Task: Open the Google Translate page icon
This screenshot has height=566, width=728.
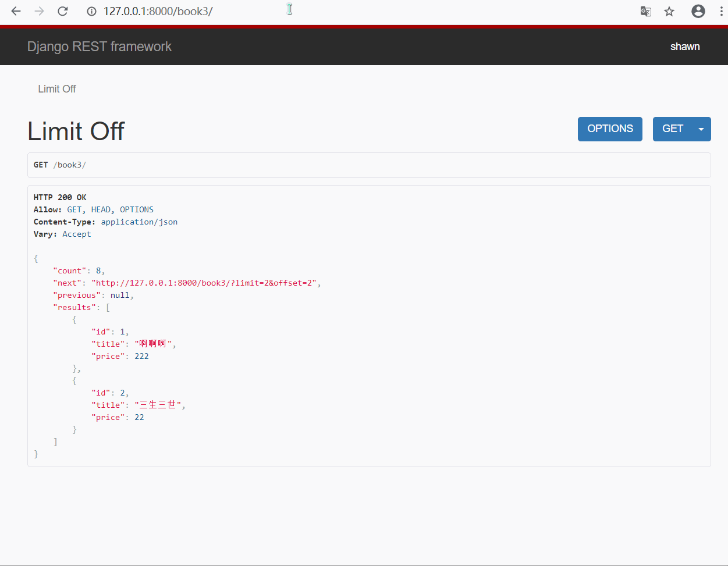Action: coord(645,11)
